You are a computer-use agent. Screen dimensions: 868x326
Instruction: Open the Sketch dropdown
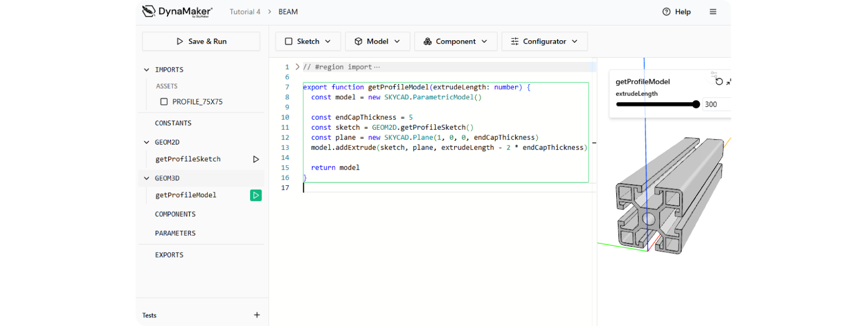pyautogui.click(x=308, y=41)
